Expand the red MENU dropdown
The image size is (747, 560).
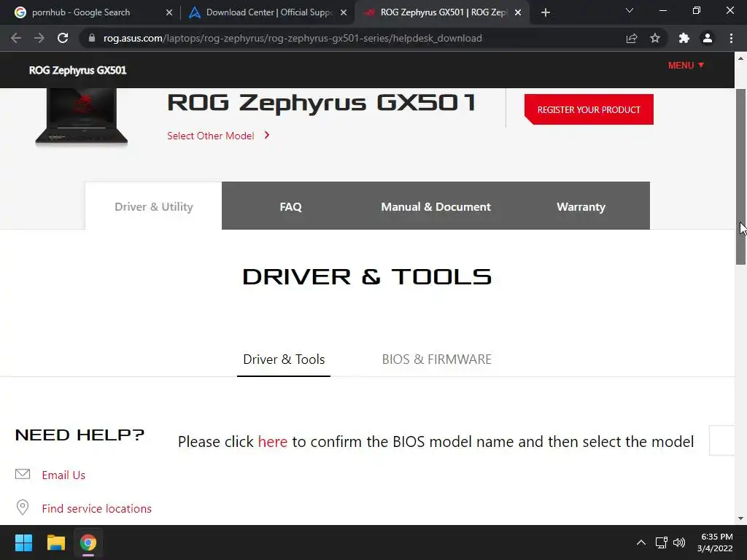point(686,65)
